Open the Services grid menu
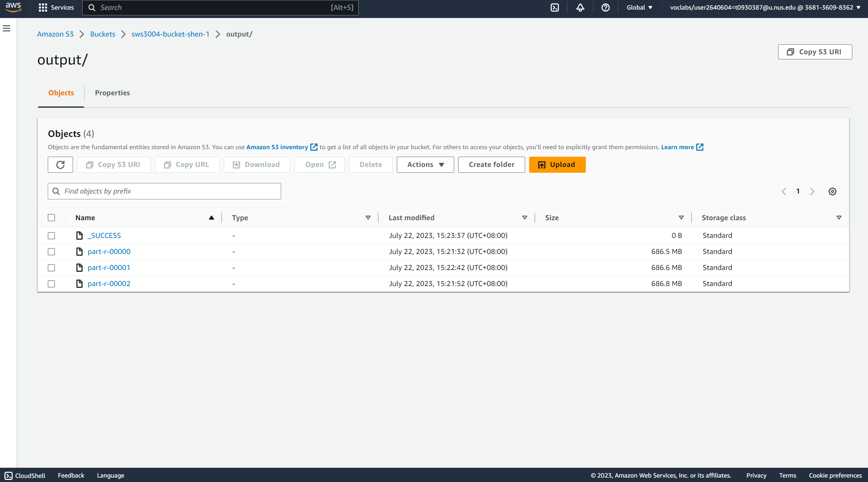 coord(56,8)
